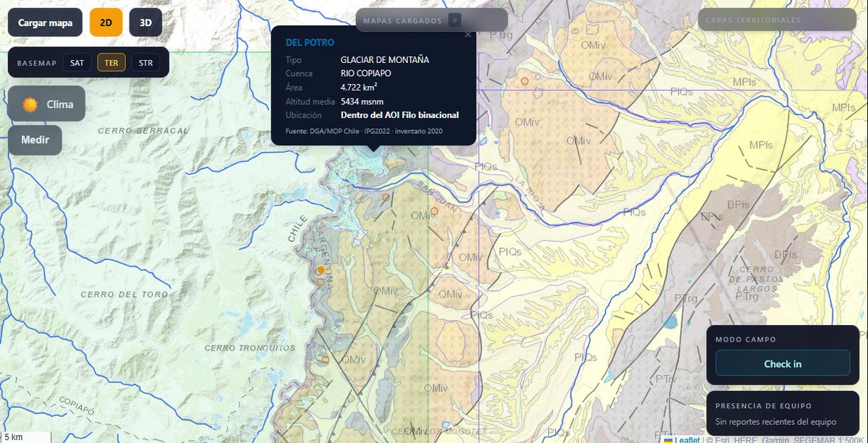This screenshot has width=868, height=443.
Task: Switch to the 2D view
Action: tap(106, 22)
